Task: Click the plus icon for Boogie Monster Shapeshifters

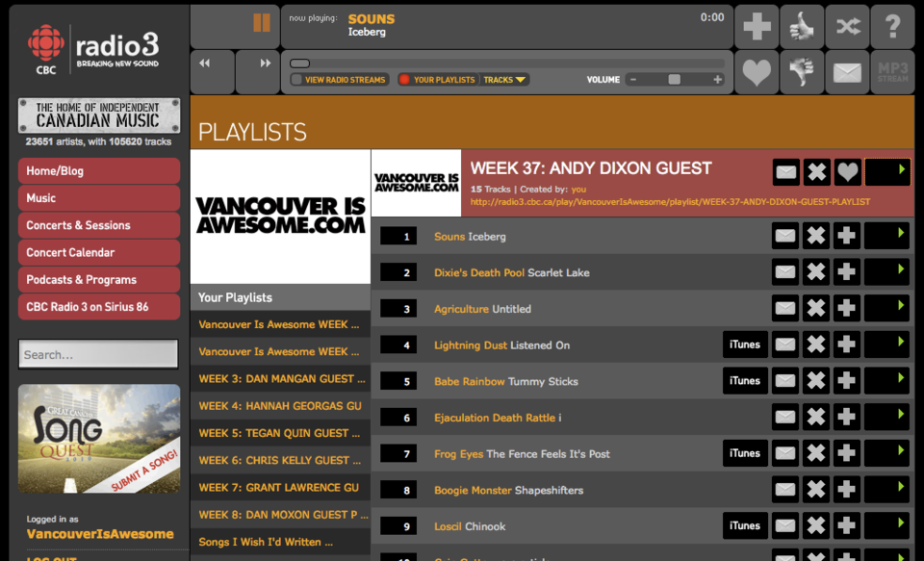Action: 846,490
